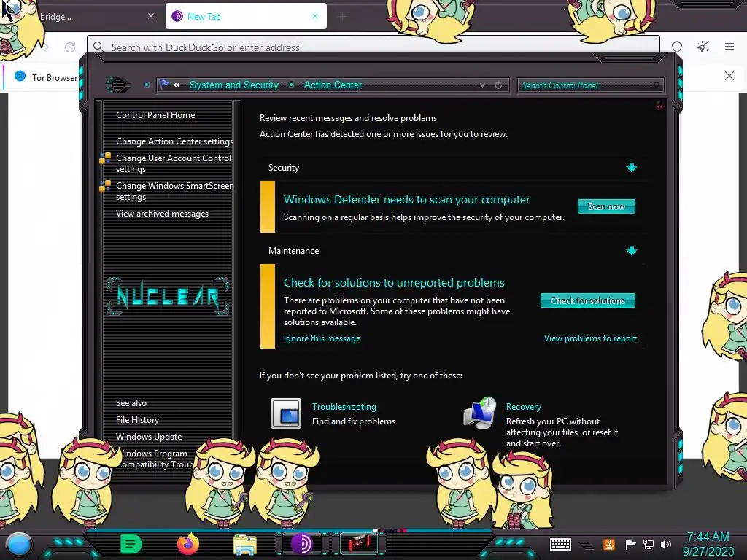Click the volume speaker tray icon
The width and height of the screenshot is (747, 560).
666,544
